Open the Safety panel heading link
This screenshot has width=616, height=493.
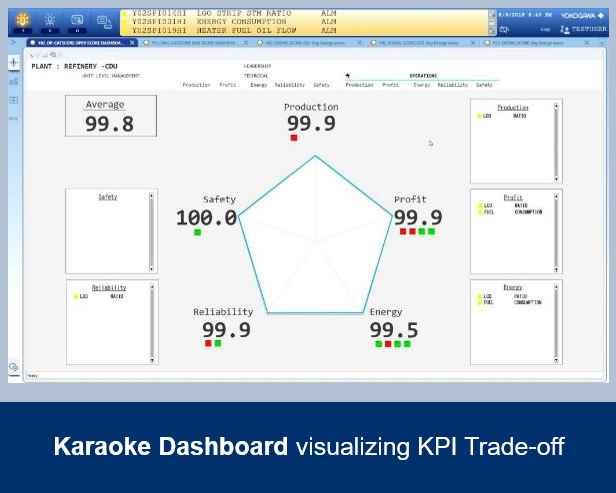click(108, 197)
